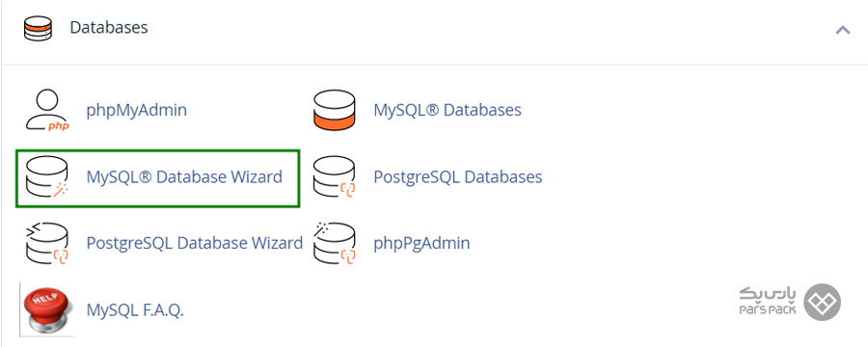Viewport: 868px width, 347px height.
Task: Open the PostgreSQL Databases link
Action: click(x=458, y=177)
